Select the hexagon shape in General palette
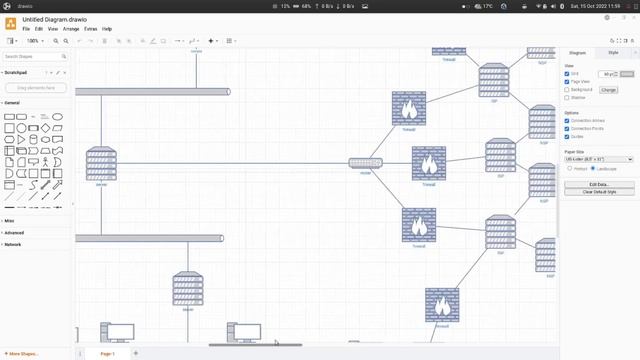 coord(9,139)
